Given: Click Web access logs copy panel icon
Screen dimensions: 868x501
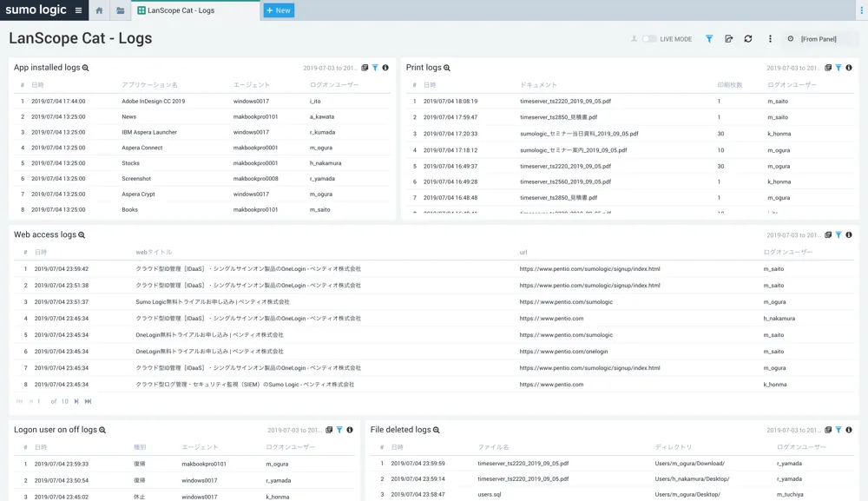Looking at the screenshot, I should coord(827,234).
